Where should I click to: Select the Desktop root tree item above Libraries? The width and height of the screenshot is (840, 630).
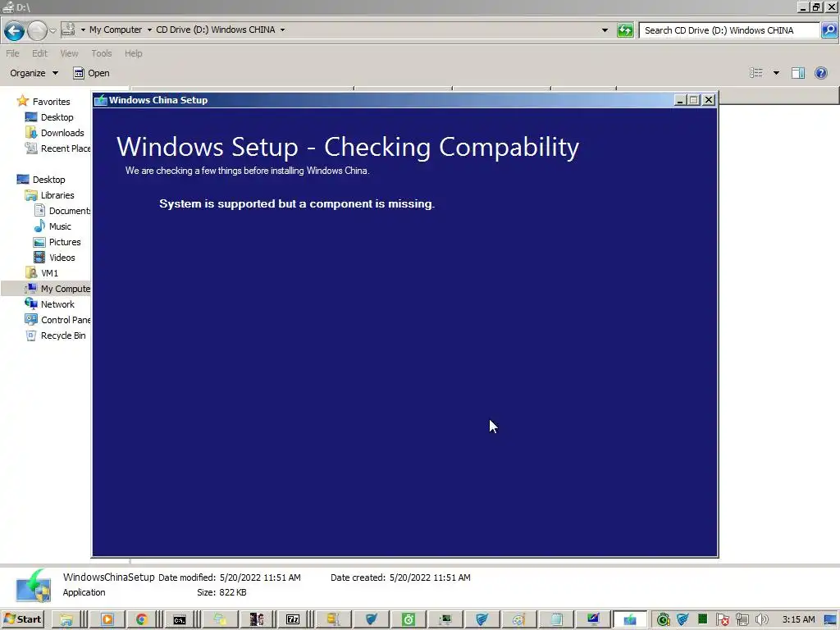[x=48, y=180]
